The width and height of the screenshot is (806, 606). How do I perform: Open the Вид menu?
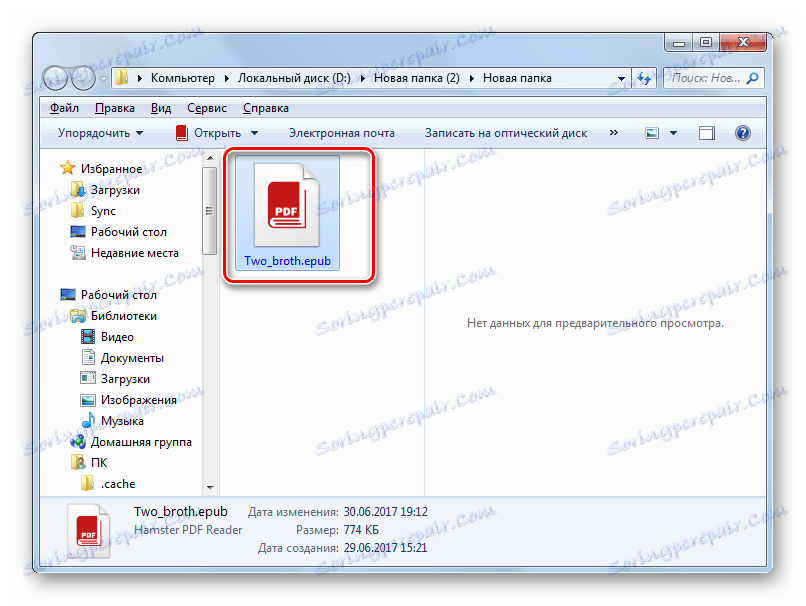coord(160,108)
